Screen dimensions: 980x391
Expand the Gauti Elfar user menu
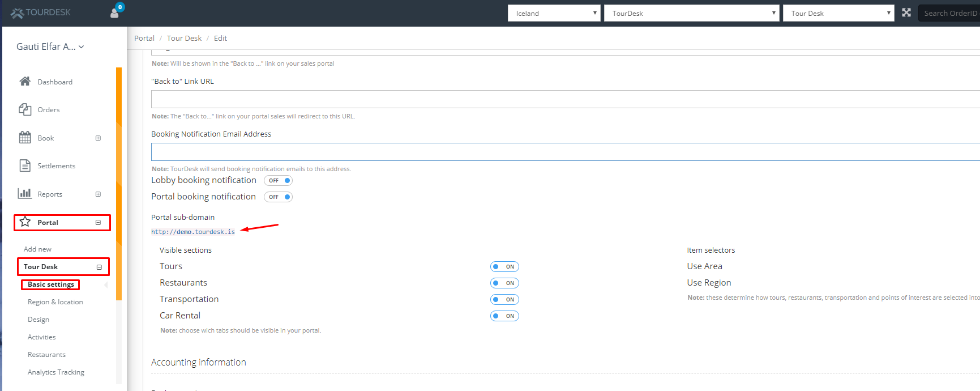[50, 46]
